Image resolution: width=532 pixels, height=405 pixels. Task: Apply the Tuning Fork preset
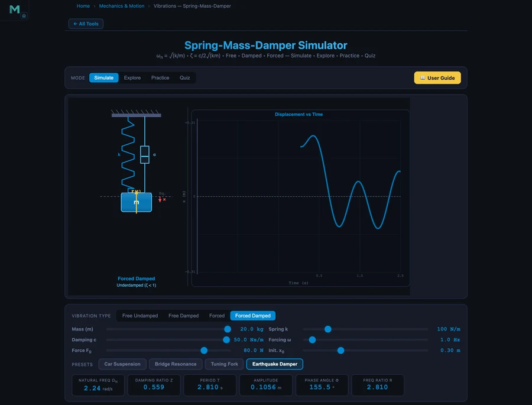tap(224, 364)
